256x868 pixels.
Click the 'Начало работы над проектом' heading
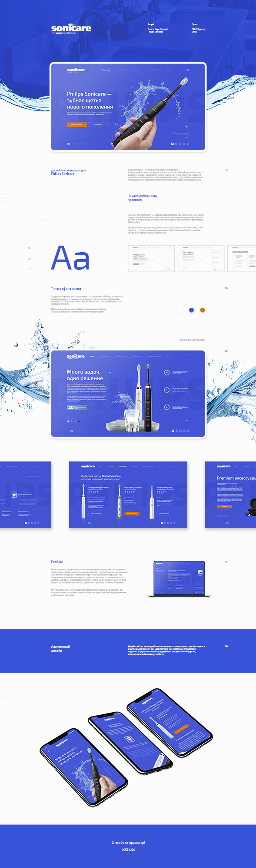point(142,198)
